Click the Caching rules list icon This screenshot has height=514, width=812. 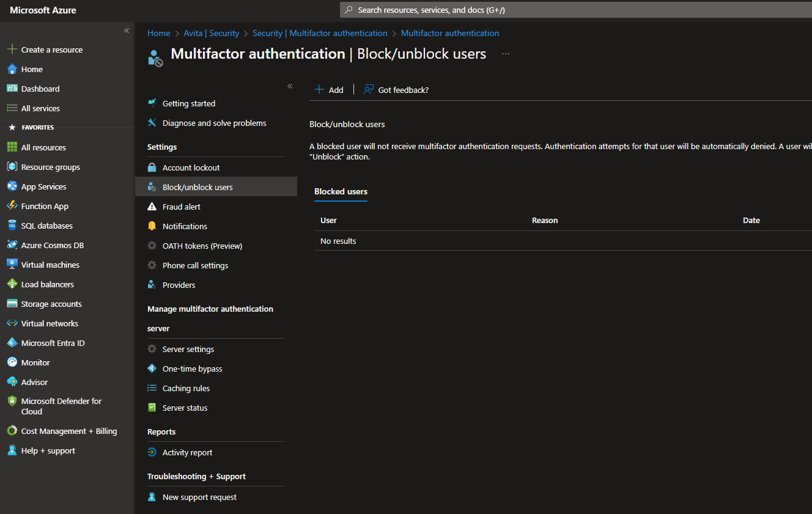coord(152,388)
